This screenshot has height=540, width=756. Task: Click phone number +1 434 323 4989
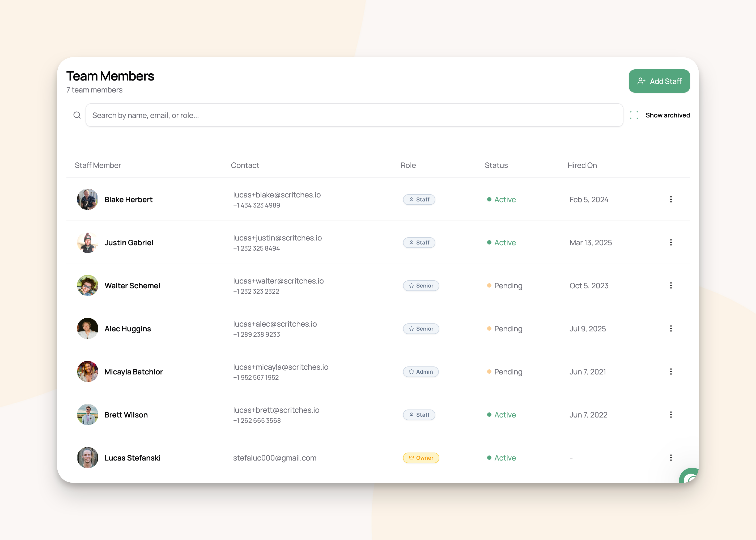(257, 205)
